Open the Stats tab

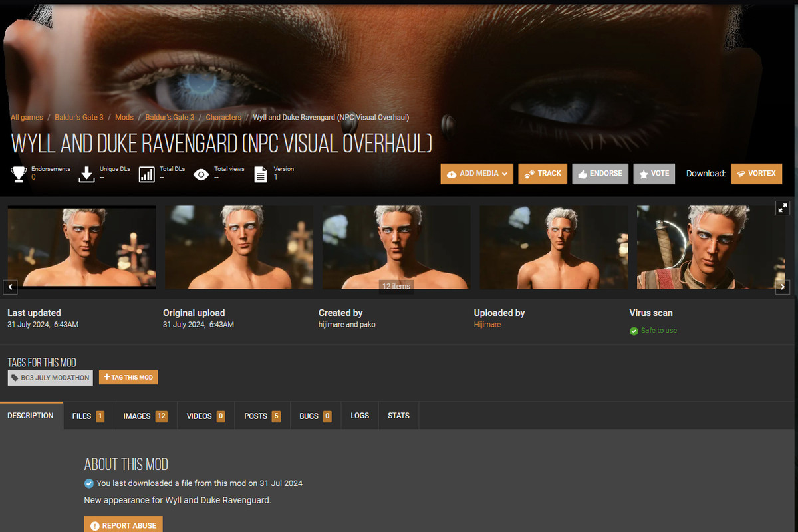pos(398,416)
